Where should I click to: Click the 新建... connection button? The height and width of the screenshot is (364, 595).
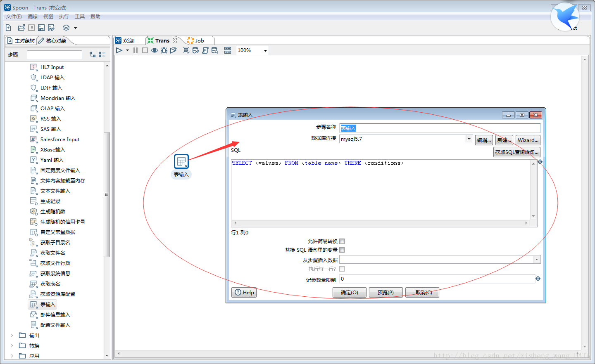pos(504,140)
